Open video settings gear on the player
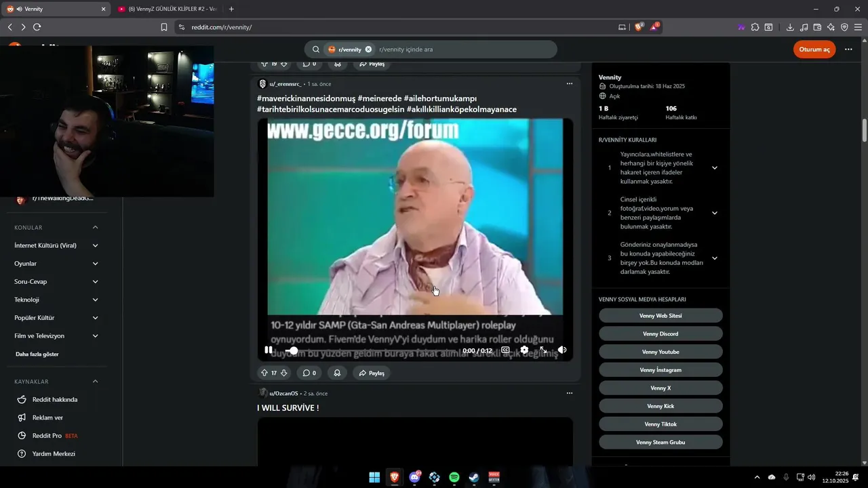The width and height of the screenshot is (868, 488). point(524,350)
